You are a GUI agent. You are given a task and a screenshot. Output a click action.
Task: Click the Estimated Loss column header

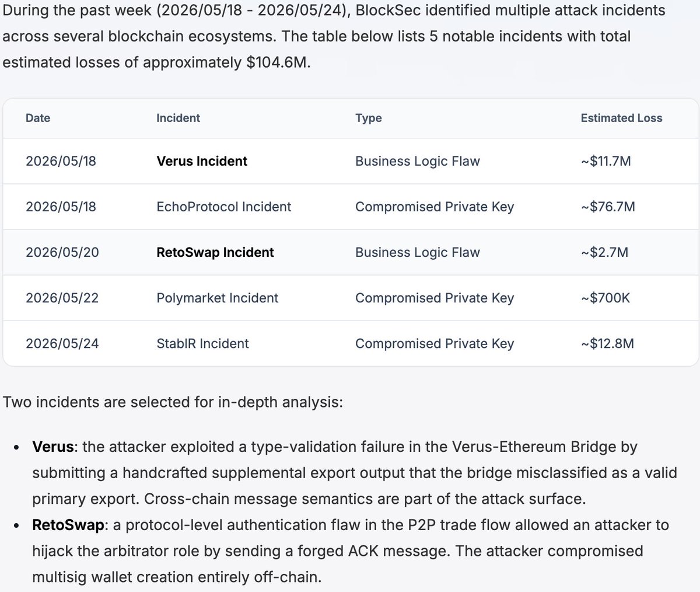pyautogui.click(x=621, y=118)
